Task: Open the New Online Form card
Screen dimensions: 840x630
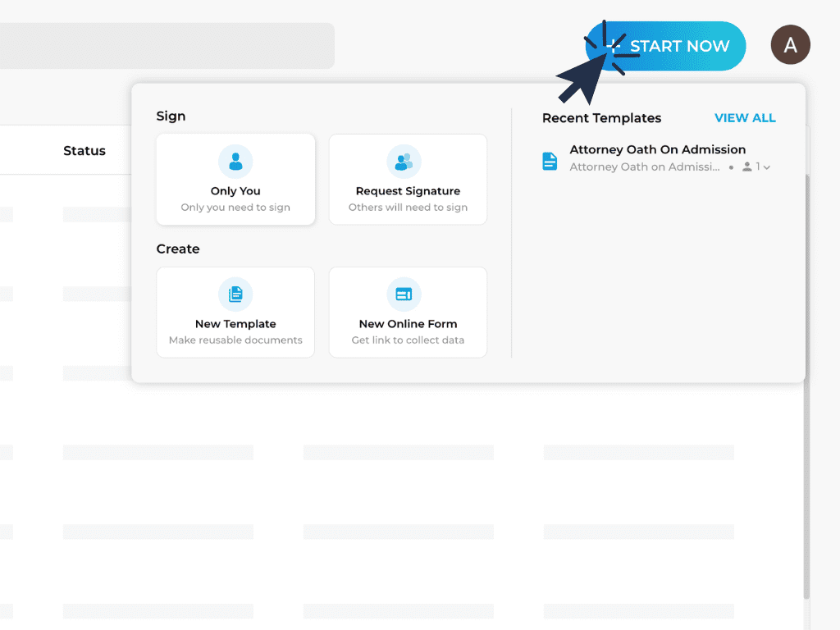Action: 408,313
